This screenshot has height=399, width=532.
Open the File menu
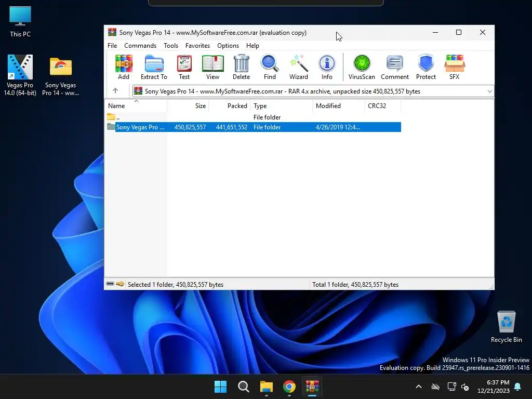pyautogui.click(x=112, y=46)
